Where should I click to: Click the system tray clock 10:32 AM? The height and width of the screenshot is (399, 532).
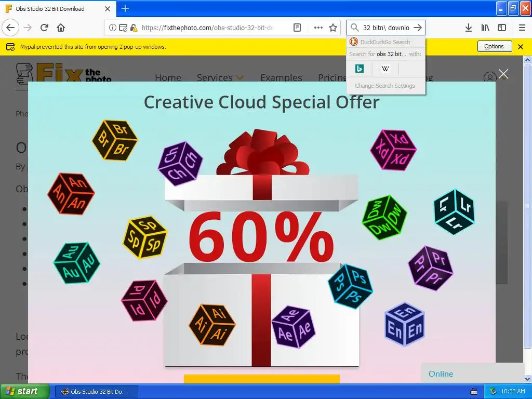[x=513, y=391]
